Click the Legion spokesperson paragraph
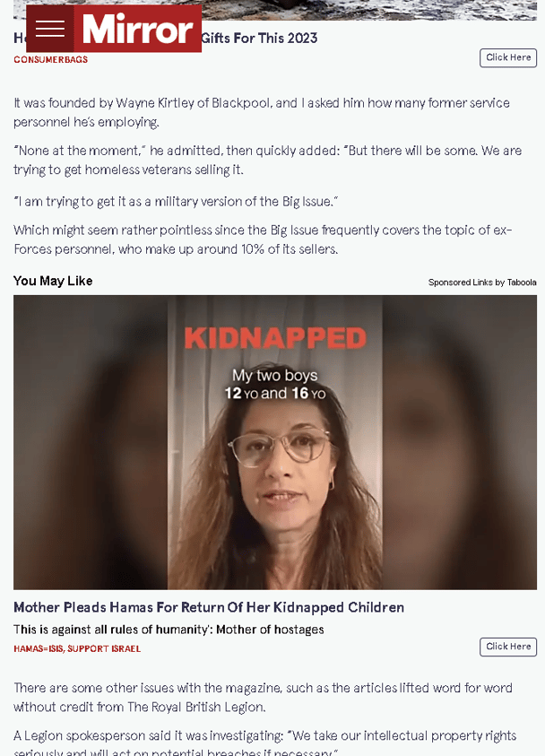Viewport: 545px width, 756px height. click(264, 744)
